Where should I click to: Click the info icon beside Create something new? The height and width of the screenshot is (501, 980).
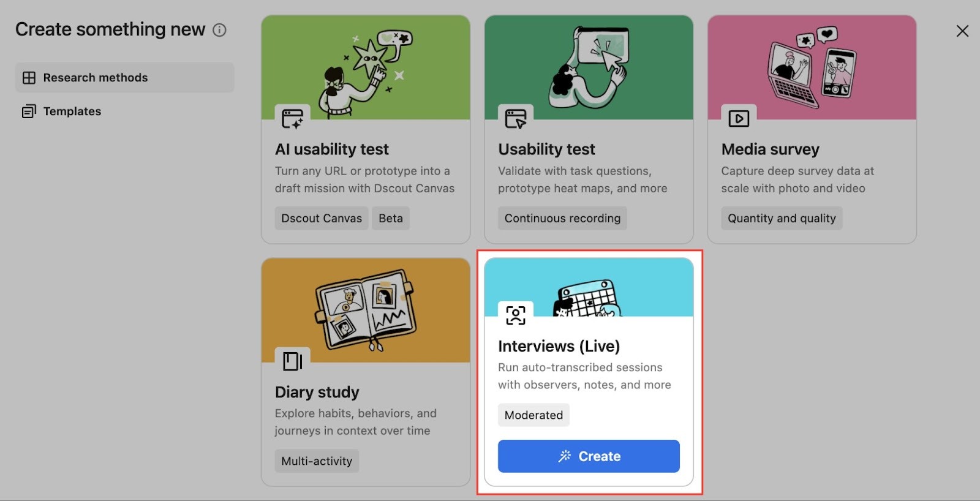pyautogui.click(x=219, y=30)
